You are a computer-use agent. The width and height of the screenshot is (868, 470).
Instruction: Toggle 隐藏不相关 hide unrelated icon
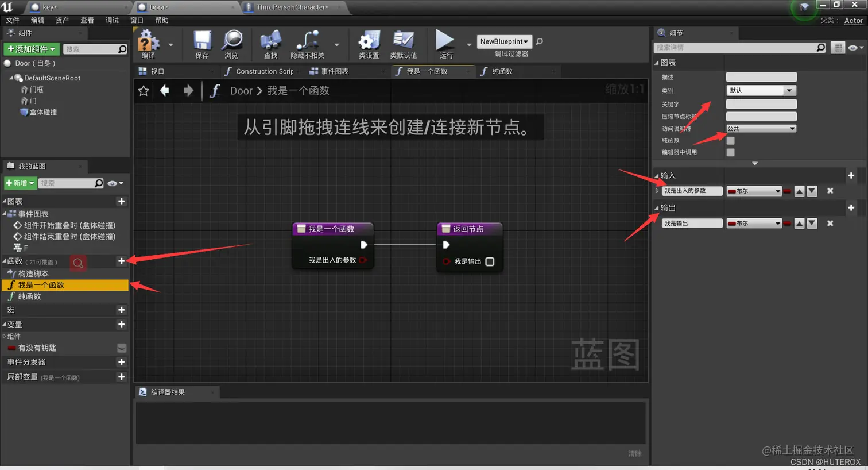click(x=308, y=44)
